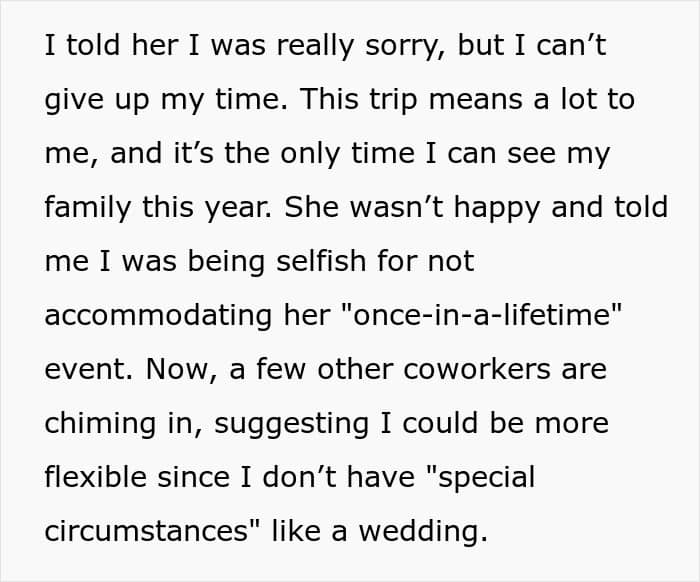This screenshot has height=582, width=700.
Task: Click the word "being" before "selfish"
Action: point(226,262)
